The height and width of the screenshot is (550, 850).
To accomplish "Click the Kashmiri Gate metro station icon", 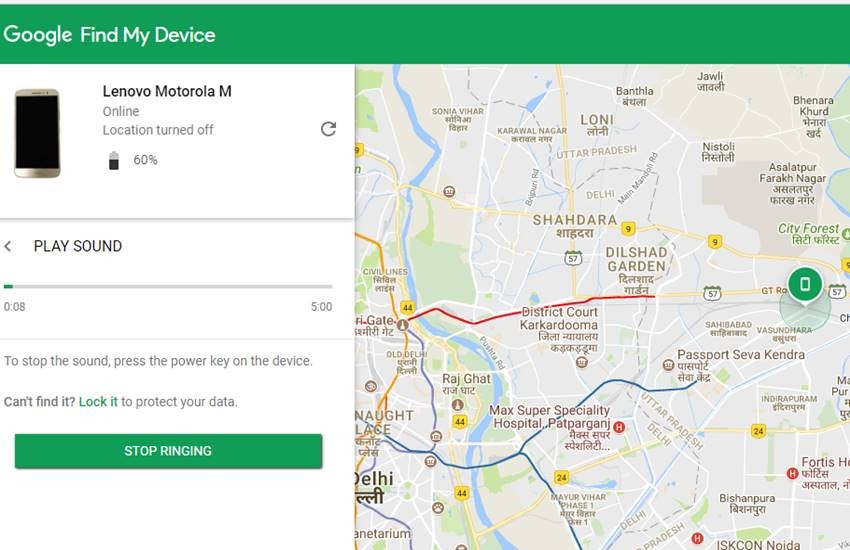I will [x=402, y=325].
